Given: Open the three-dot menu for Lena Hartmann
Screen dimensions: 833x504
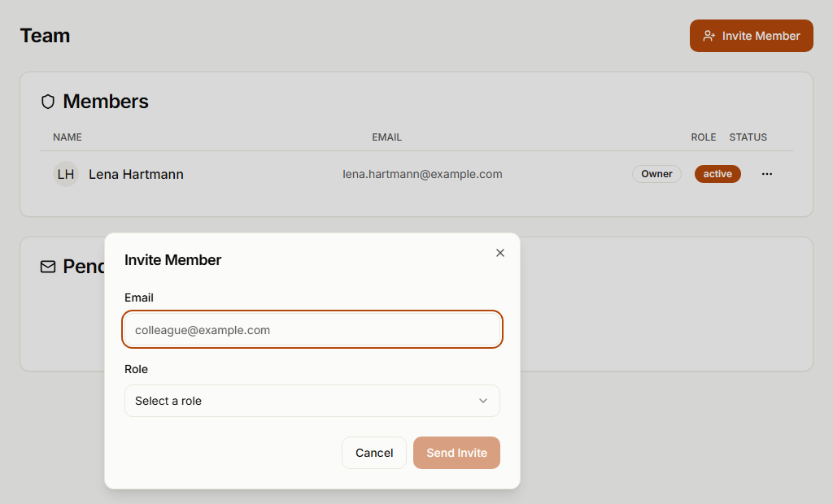Looking at the screenshot, I should pos(766,174).
